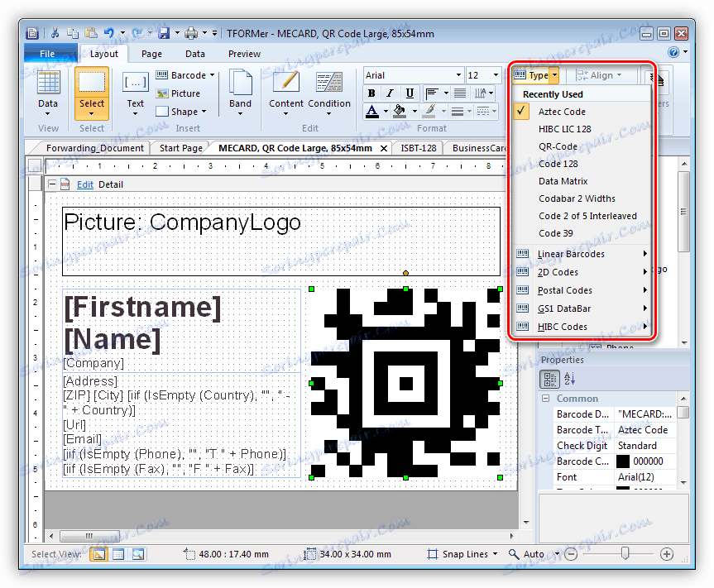Open the Forwarding_Document tab
This screenshot has width=714, height=588.
[94, 148]
